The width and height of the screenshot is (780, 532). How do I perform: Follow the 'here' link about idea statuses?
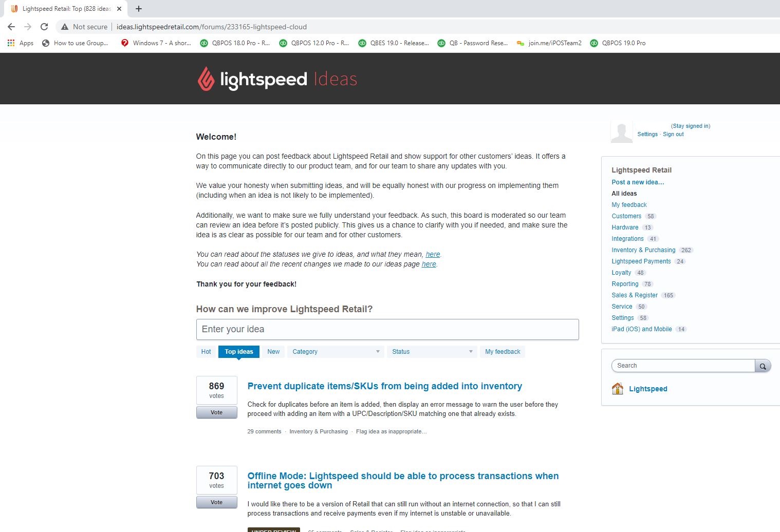[433, 254]
